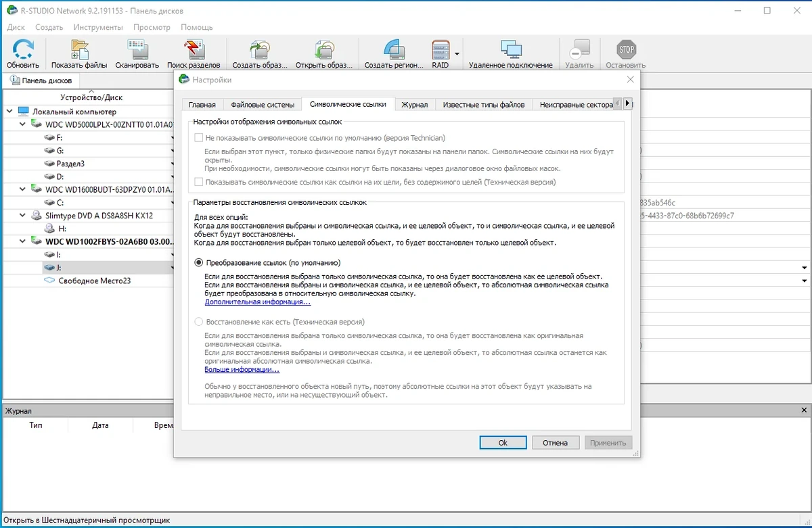Select the Раздел3 partition icon
812x528 pixels.
[x=49, y=164]
